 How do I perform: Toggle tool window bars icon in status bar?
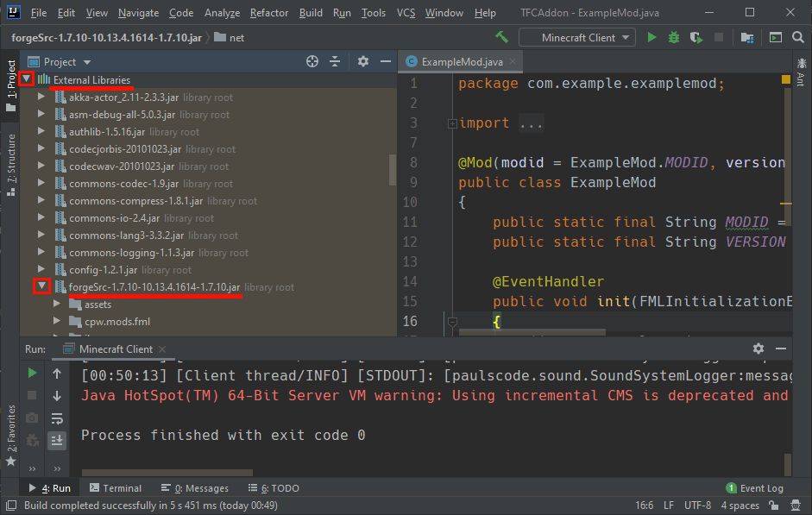tap(11, 506)
